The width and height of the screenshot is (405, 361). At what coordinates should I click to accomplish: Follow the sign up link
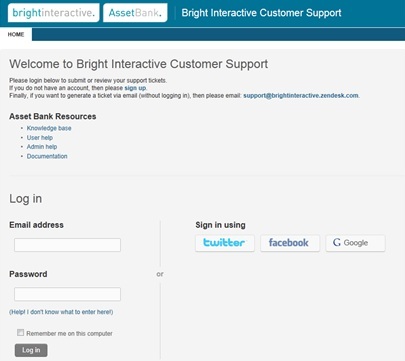tap(135, 88)
